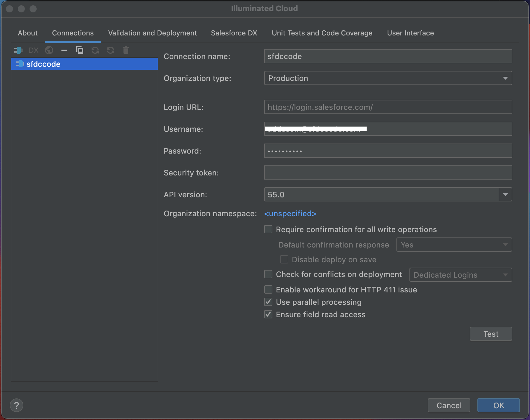
Task: Click the globe icon in connections toolbar
Action: (x=49, y=50)
